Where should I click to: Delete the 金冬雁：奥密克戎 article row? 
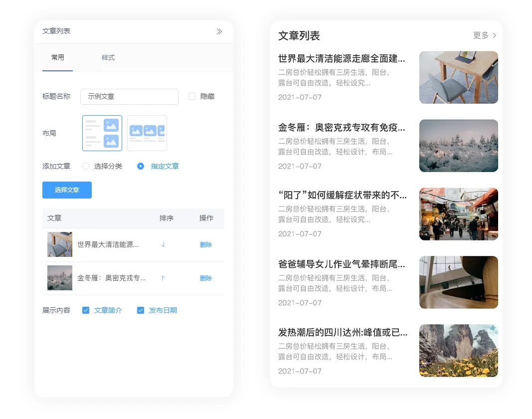(x=205, y=278)
